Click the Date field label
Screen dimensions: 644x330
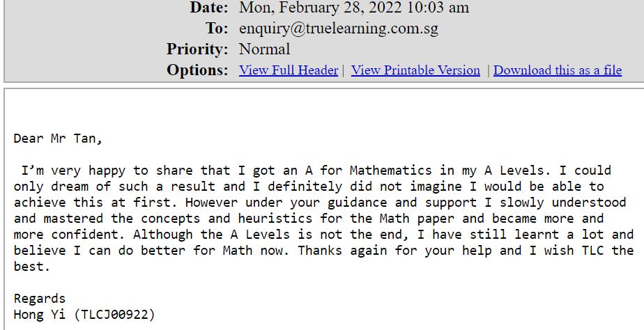208,8
